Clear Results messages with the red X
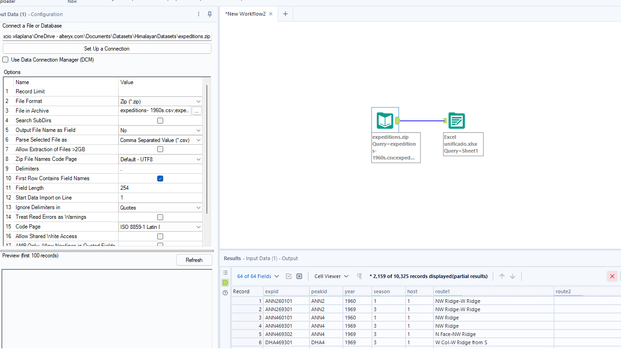This screenshot has height=364, width=621. coord(612,276)
